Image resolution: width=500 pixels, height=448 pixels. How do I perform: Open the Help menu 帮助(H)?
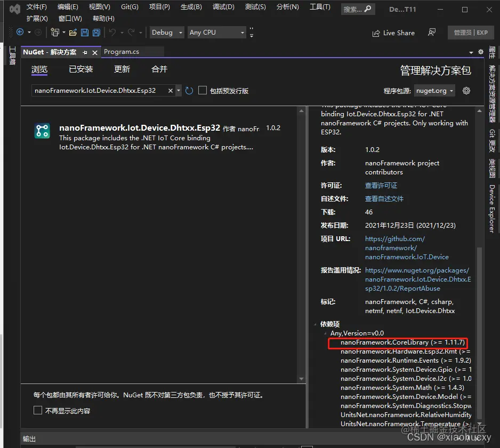tap(103, 19)
